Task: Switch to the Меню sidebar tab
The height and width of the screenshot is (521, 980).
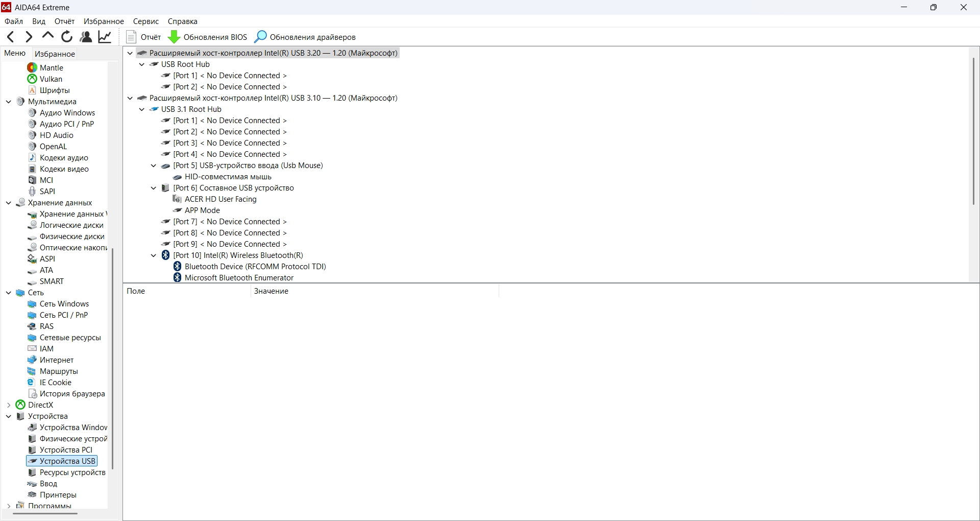Action: pos(15,53)
